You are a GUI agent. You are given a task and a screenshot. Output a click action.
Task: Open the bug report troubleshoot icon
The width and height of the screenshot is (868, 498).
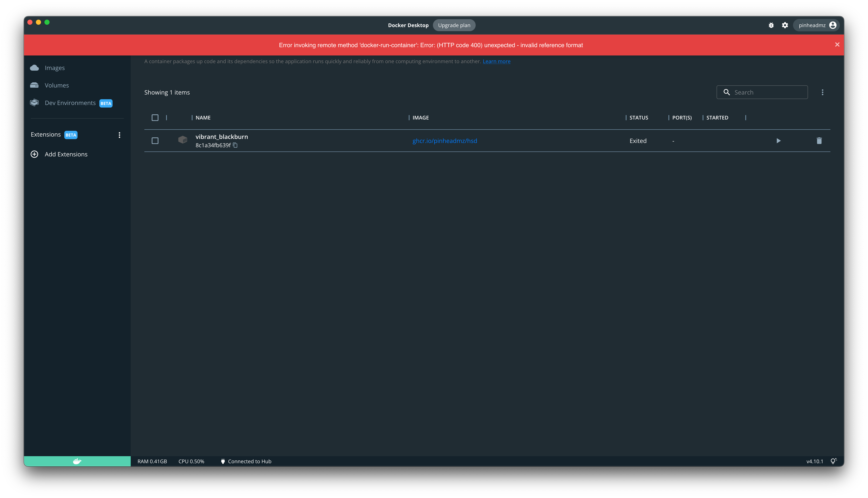[771, 25]
